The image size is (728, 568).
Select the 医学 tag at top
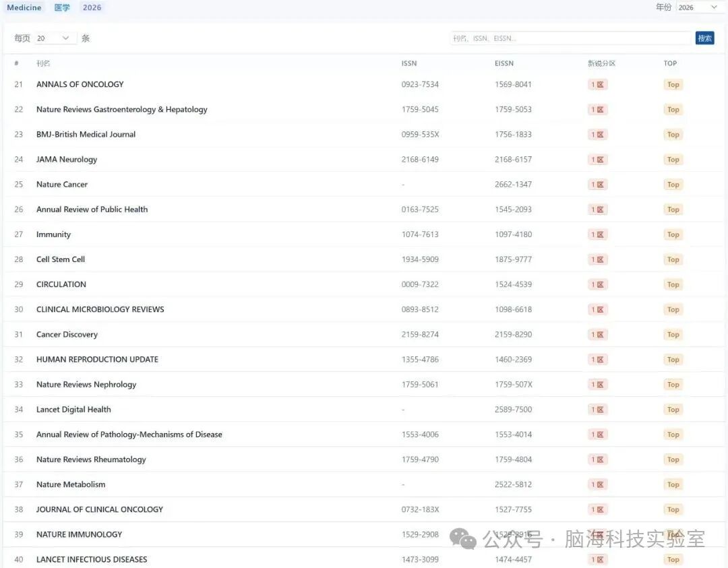62,7
